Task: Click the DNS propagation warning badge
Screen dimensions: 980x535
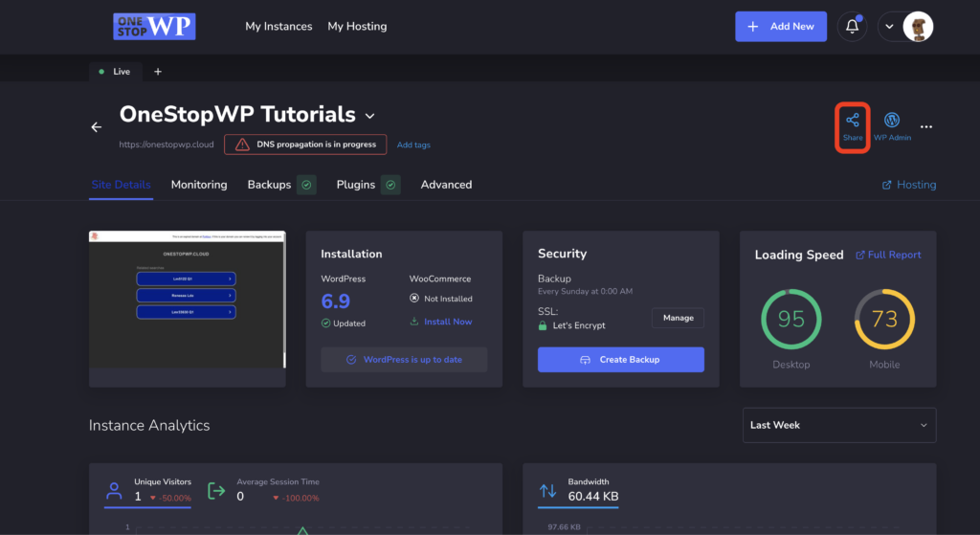Action: pos(305,145)
